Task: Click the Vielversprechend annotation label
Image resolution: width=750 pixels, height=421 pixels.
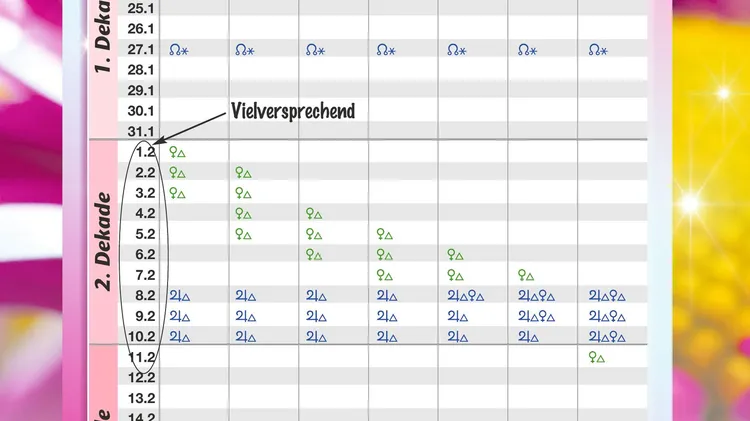Action: pyautogui.click(x=293, y=111)
